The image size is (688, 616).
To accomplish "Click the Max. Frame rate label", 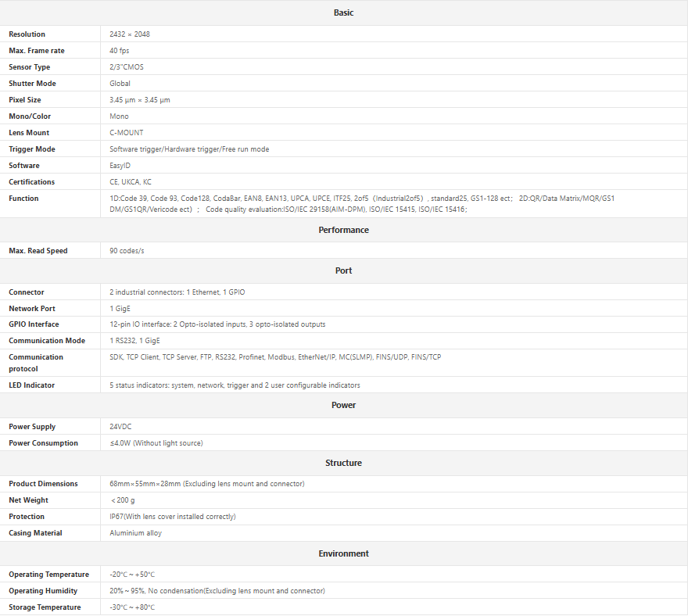I will pyautogui.click(x=37, y=51).
